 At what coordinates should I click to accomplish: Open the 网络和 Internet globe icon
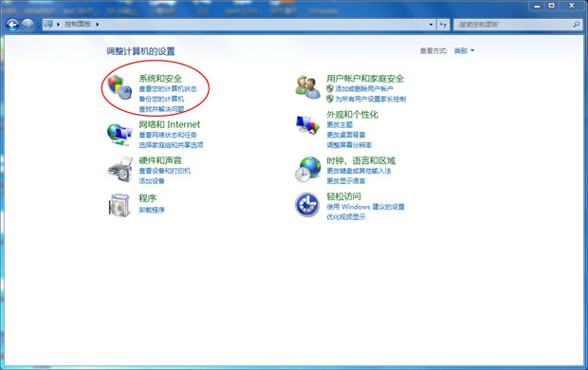(119, 135)
